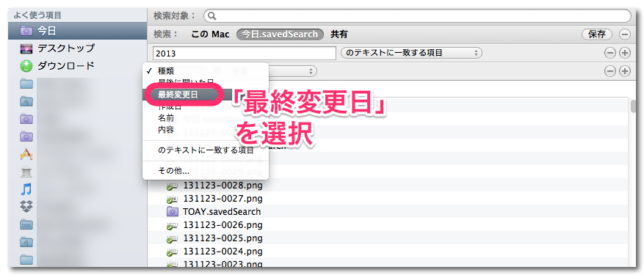Add a criterion after the second row

tap(625, 71)
